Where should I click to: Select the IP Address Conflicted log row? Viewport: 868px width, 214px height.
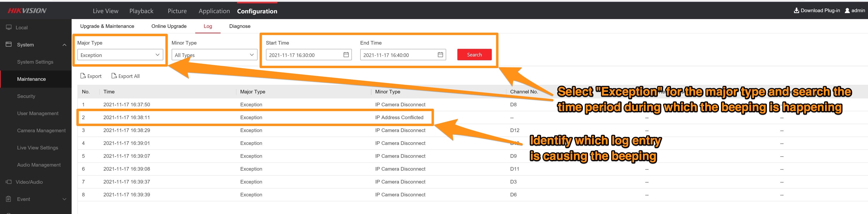[x=255, y=117]
